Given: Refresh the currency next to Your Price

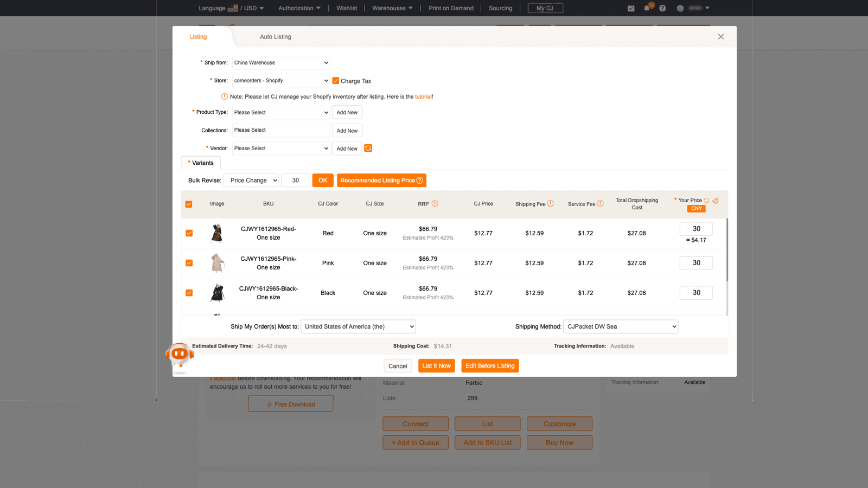Looking at the screenshot, I should (706, 200).
